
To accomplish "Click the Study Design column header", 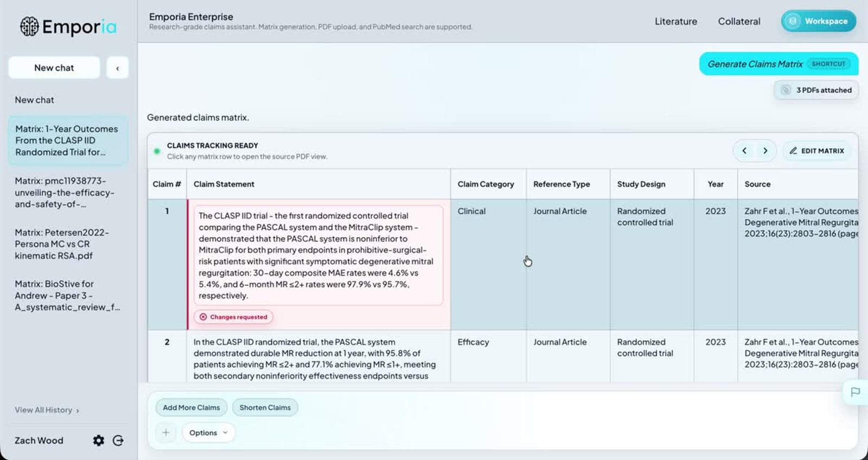I will point(652,184).
